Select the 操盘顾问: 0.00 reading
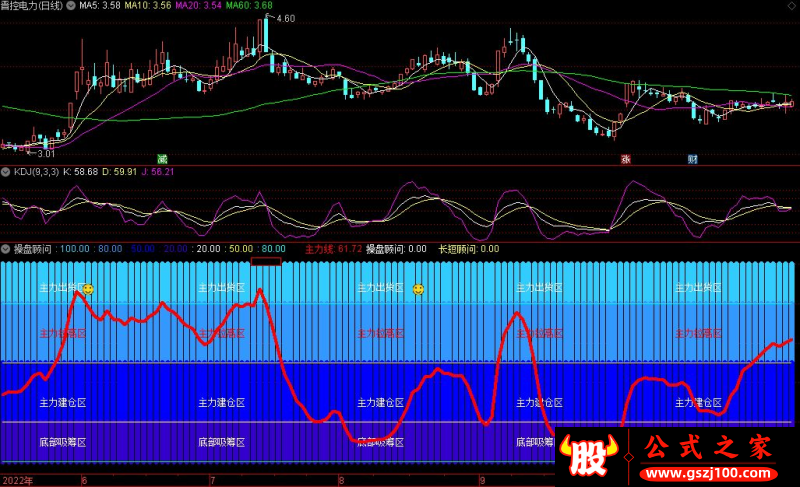 (x=396, y=249)
